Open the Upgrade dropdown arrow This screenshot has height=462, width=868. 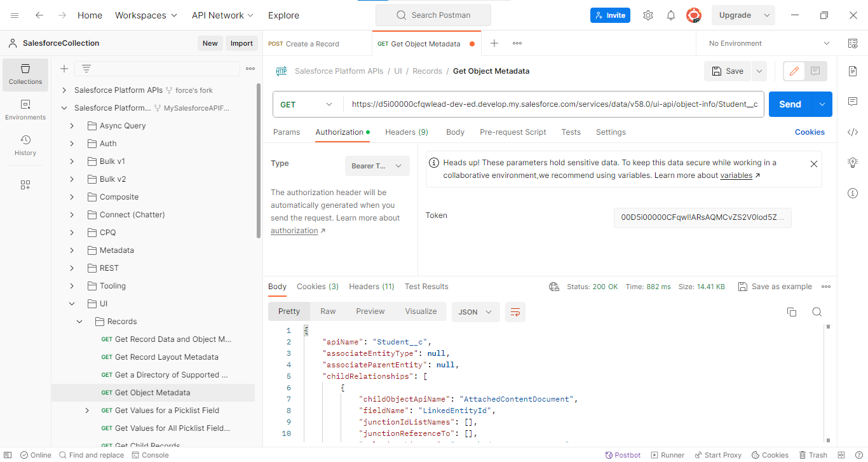click(x=767, y=15)
